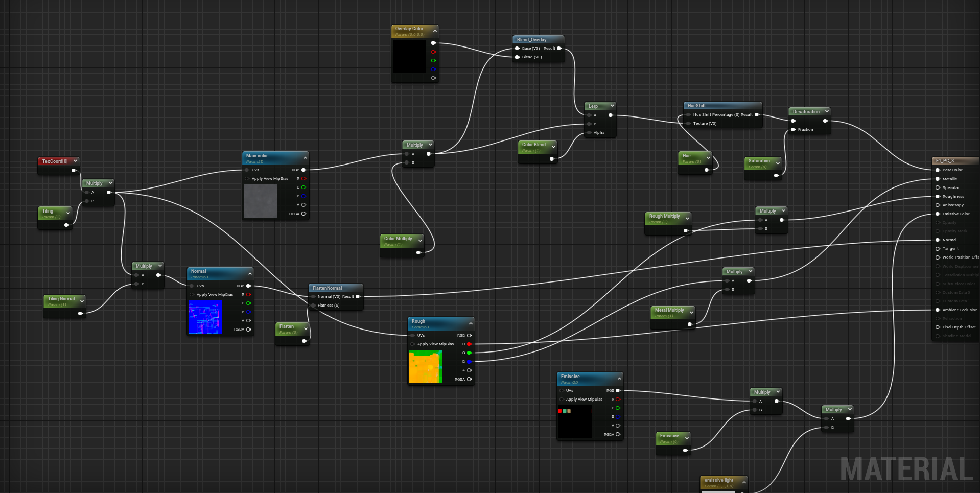The width and height of the screenshot is (980, 493).
Task: Click the RGB output pin on Main color texture
Action: 304,170
